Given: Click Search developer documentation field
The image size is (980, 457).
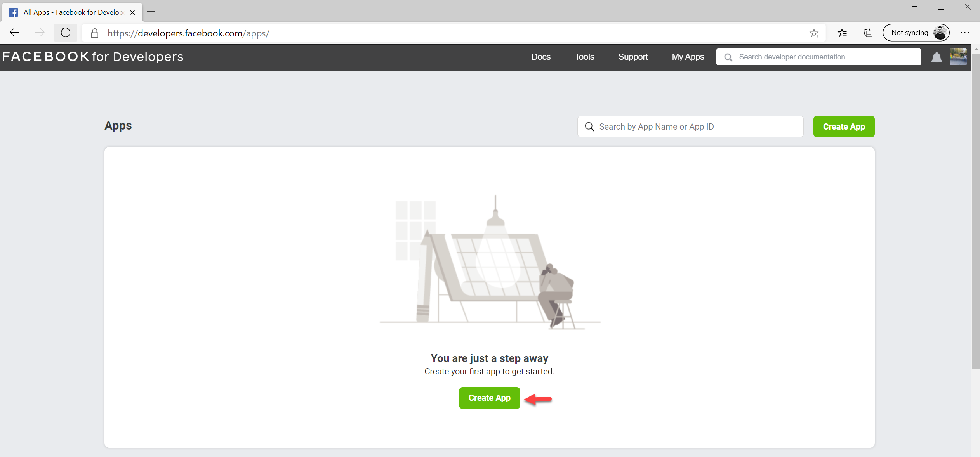Looking at the screenshot, I should pyautogui.click(x=818, y=57).
